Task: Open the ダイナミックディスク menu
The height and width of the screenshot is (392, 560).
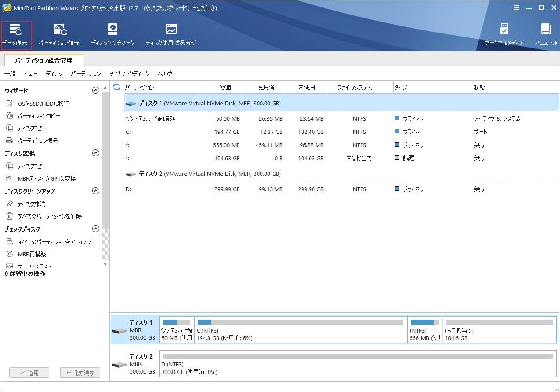Action: 130,74
